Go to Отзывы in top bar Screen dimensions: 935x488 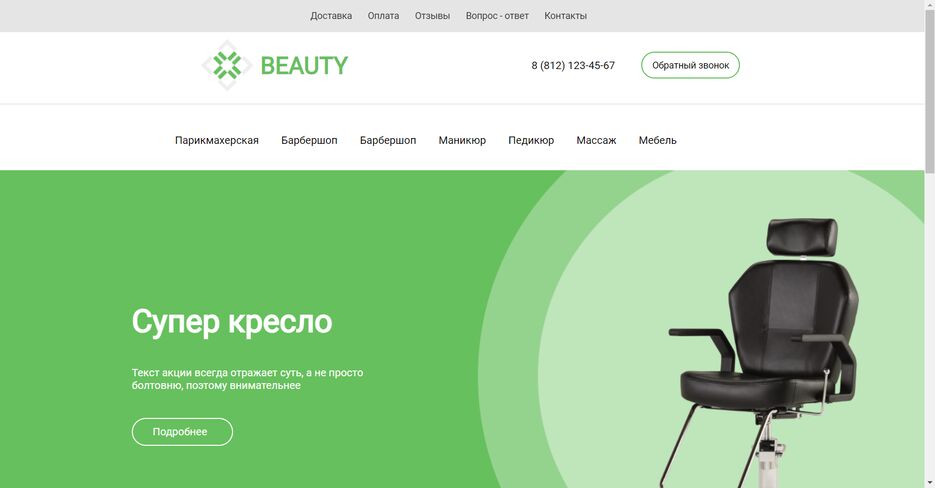pos(432,16)
